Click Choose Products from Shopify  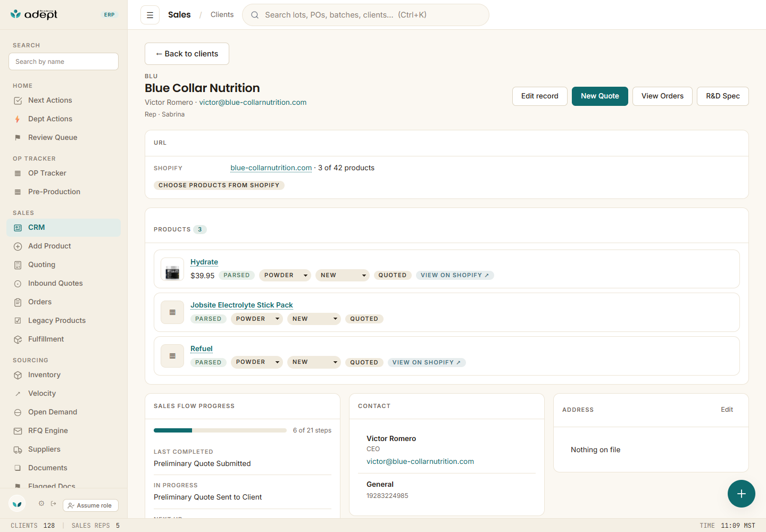pos(219,185)
